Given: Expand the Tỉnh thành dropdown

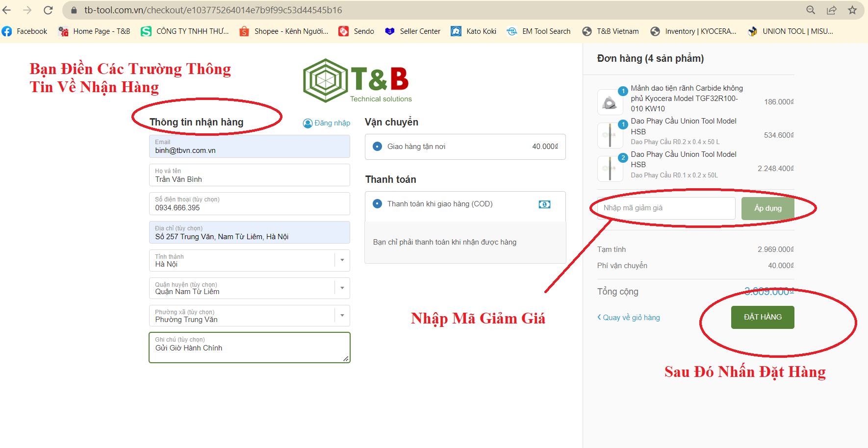Looking at the screenshot, I should [x=342, y=260].
